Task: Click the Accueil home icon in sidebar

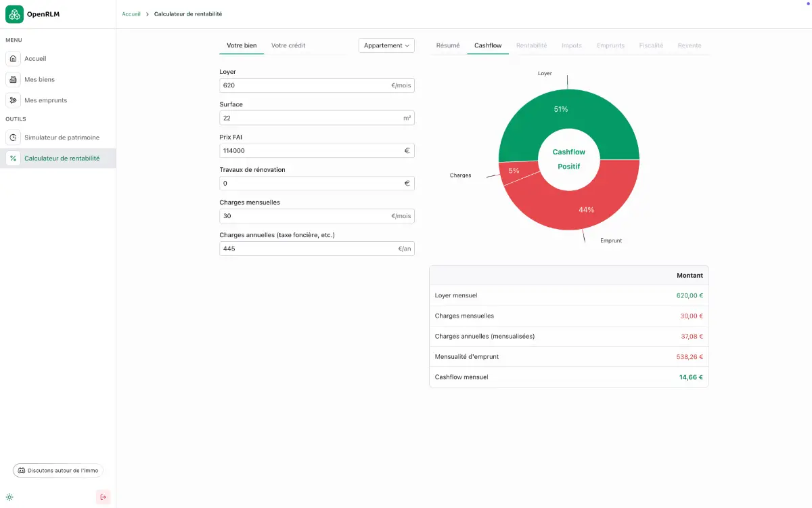Action: point(13,59)
